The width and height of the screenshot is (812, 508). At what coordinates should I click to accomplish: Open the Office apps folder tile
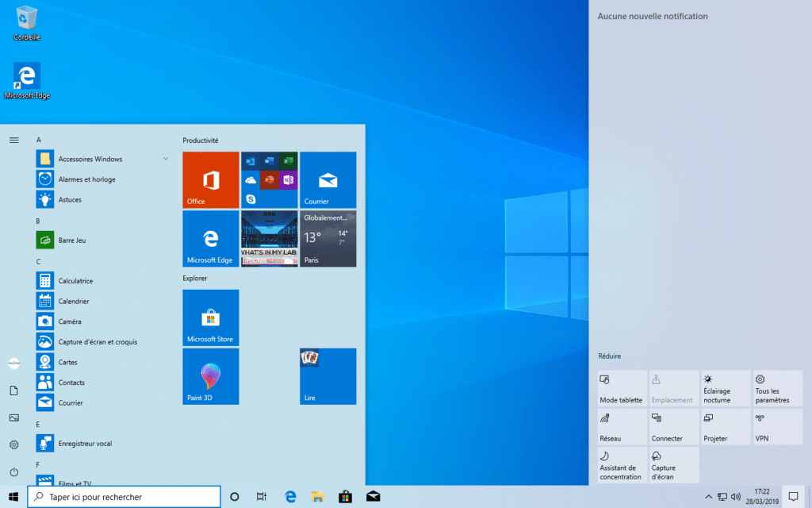[270, 180]
